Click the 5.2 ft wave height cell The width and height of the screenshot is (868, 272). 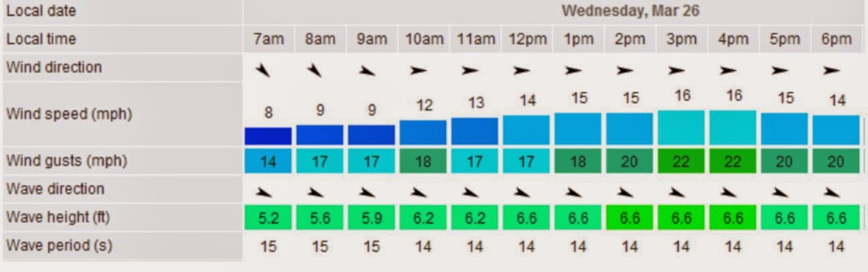pos(268,218)
